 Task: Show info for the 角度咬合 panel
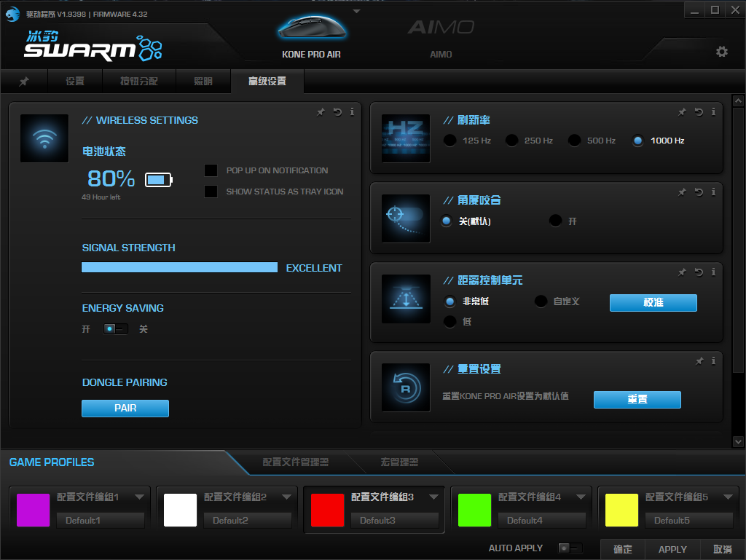(x=713, y=192)
